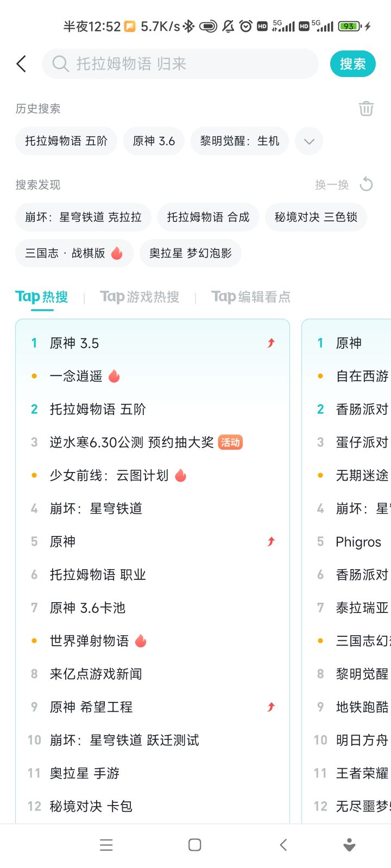Tap the accessibility figure icon in navigation bar
The width and height of the screenshot is (391, 868).
click(x=350, y=845)
